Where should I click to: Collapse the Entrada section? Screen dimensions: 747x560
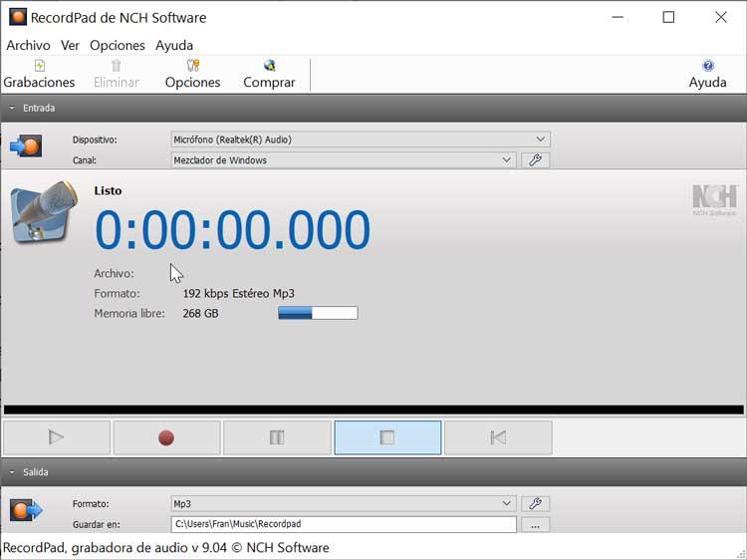(12, 109)
